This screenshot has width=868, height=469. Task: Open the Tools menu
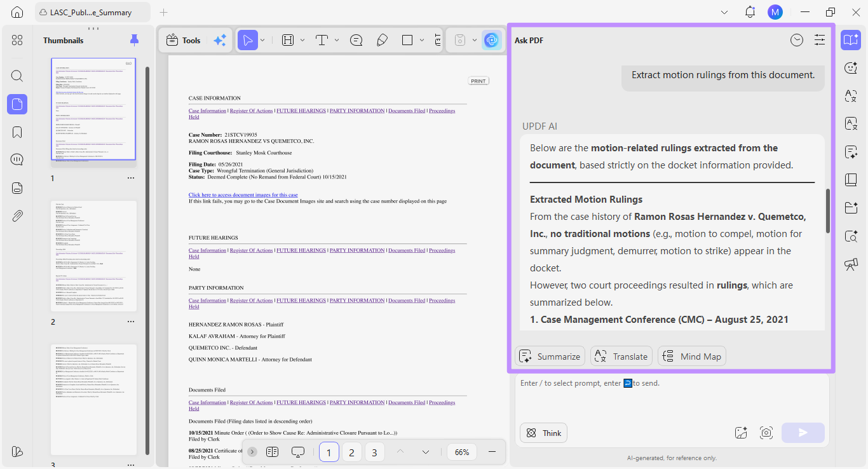click(183, 40)
